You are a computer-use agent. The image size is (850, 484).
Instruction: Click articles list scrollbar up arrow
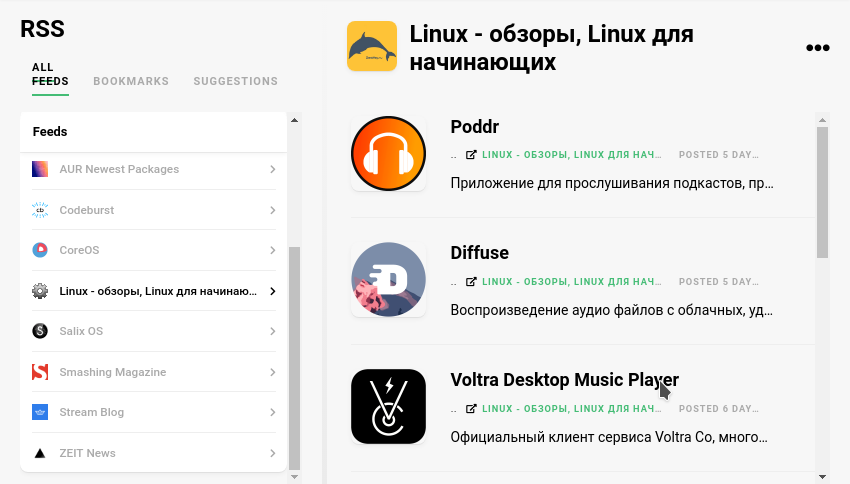pyautogui.click(x=822, y=120)
